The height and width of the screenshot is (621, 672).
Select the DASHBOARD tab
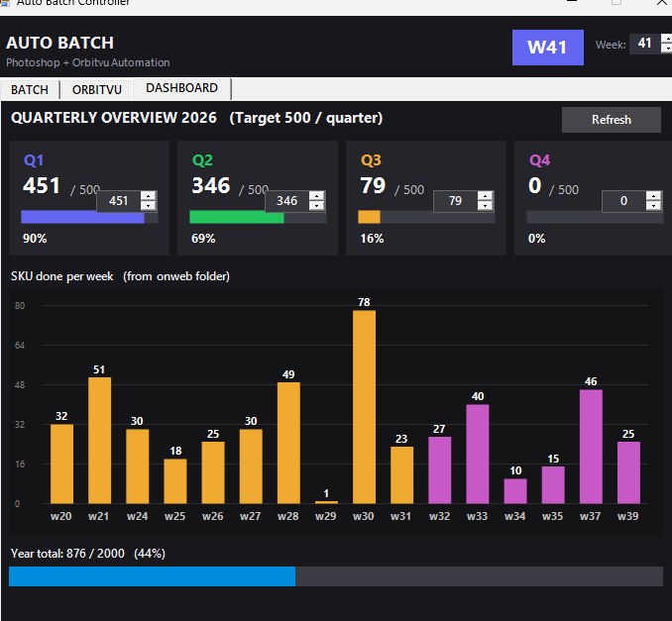182,88
